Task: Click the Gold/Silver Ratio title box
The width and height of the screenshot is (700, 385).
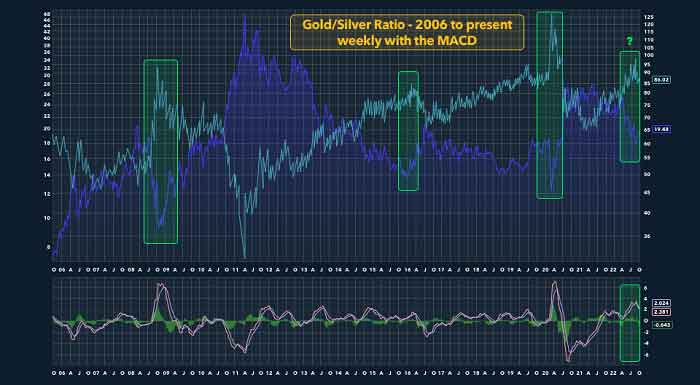Action: [407, 32]
